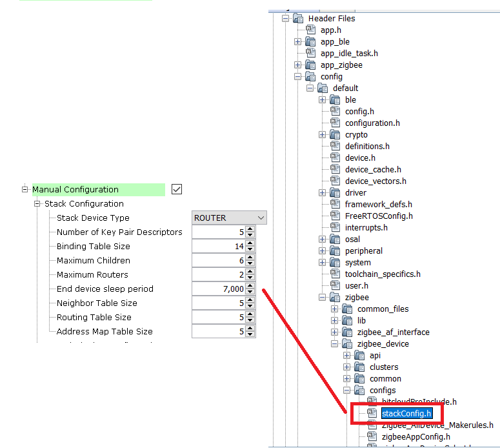Click the FreeRTOSConfig.h file icon
The width and height of the screenshot is (500, 448).
click(335, 216)
